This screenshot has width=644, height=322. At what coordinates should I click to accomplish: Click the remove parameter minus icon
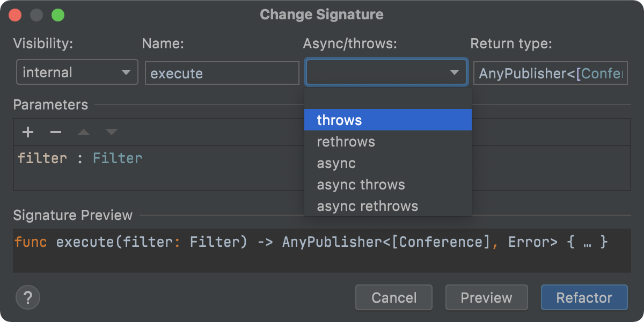56,132
